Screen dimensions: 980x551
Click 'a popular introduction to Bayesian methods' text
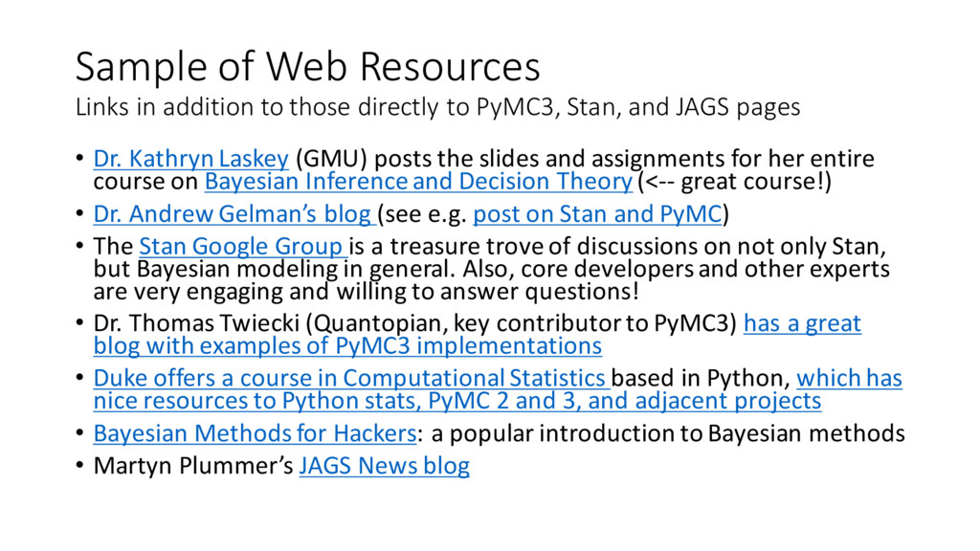pos(668,433)
